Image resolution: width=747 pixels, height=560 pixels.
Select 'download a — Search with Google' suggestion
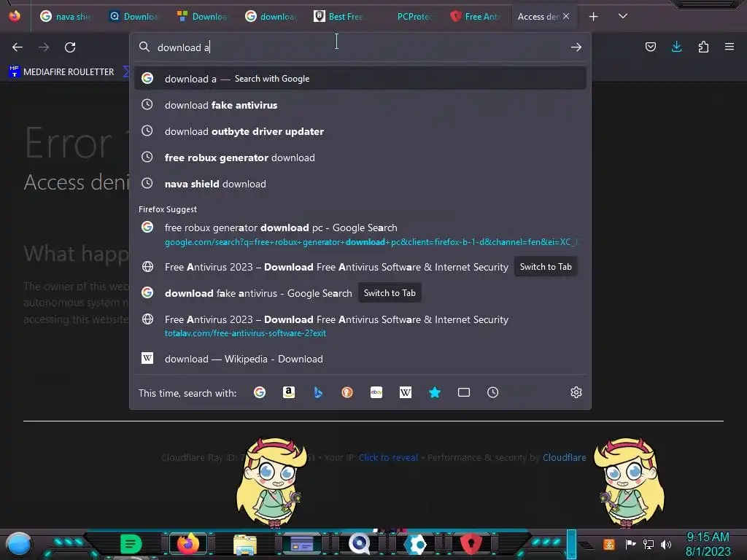pyautogui.click(x=360, y=79)
